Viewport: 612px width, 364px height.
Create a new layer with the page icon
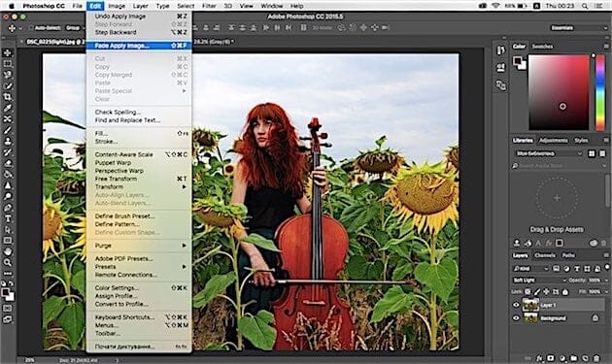click(585, 358)
